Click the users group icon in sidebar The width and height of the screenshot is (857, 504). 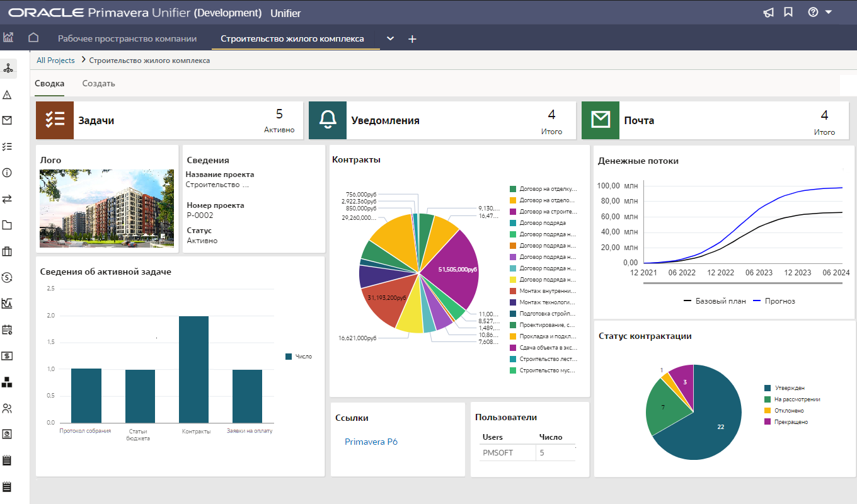(x=8, y=408)
